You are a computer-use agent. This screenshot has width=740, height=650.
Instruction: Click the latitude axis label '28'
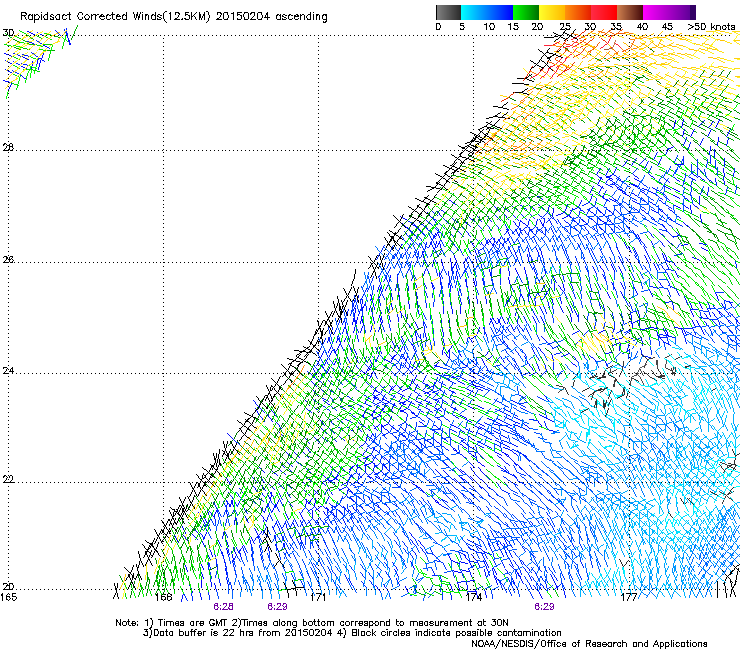(8, 147)
